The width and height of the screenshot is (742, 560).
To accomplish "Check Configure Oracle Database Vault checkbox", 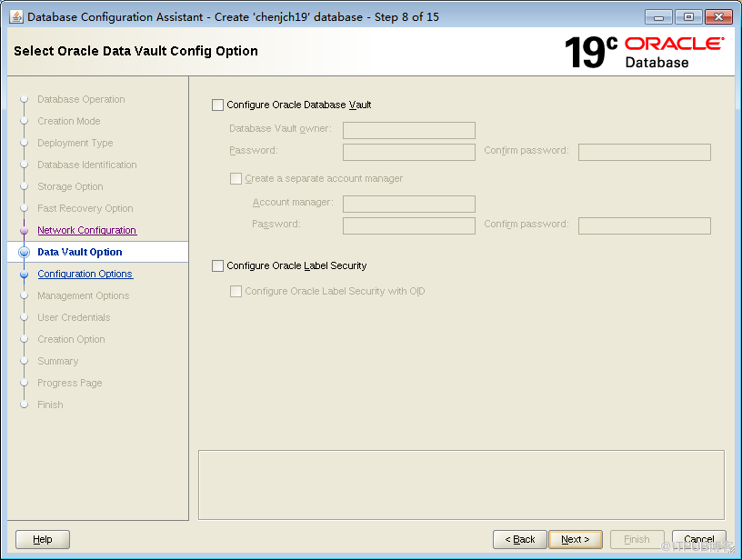I will [217, 105].
